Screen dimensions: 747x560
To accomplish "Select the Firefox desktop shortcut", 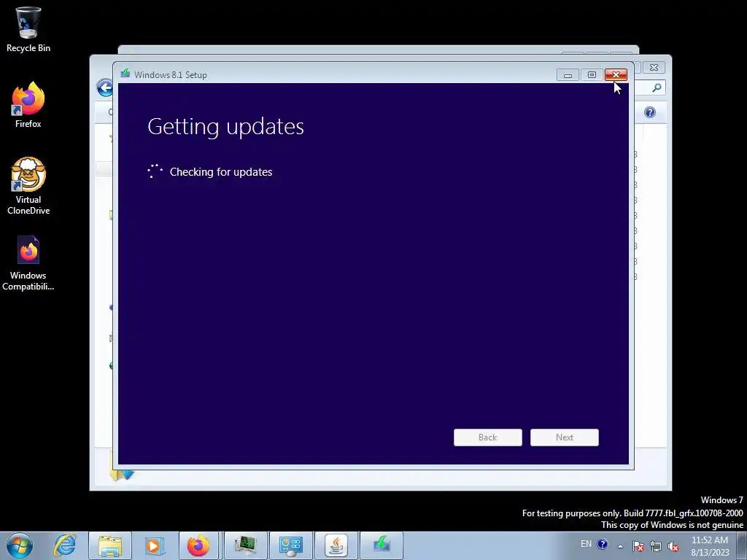I will [28, 105].
